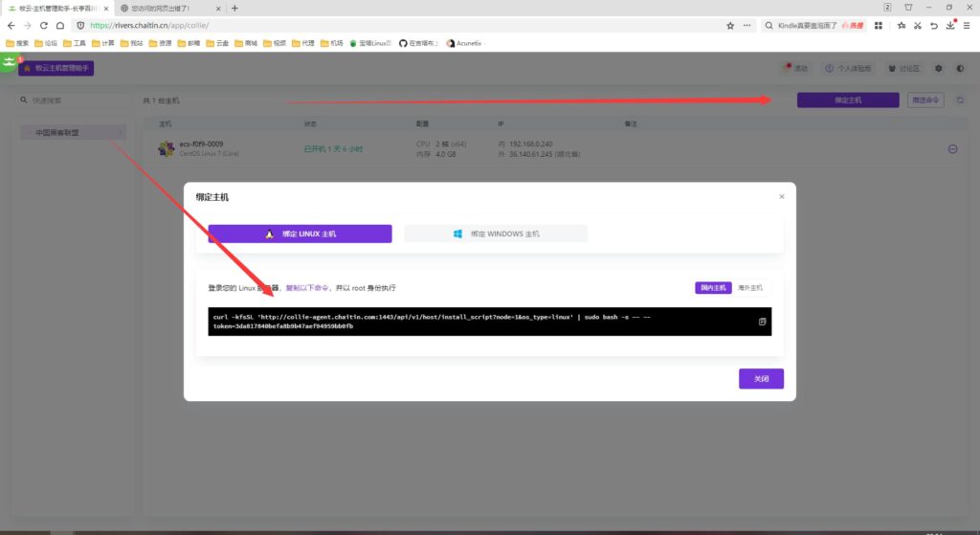
Task: Go back with the browser back arrow
Action: [11, 26]
